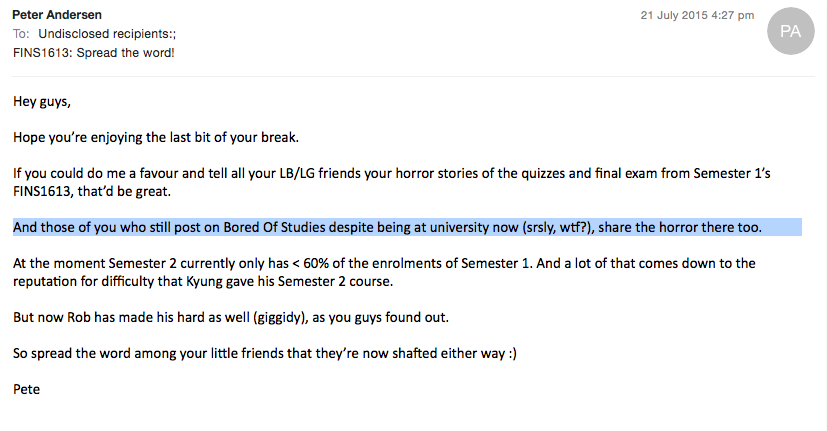Click the 21 July 2015 timestamp
The image size is (827, 431).
tap(697, 15)
